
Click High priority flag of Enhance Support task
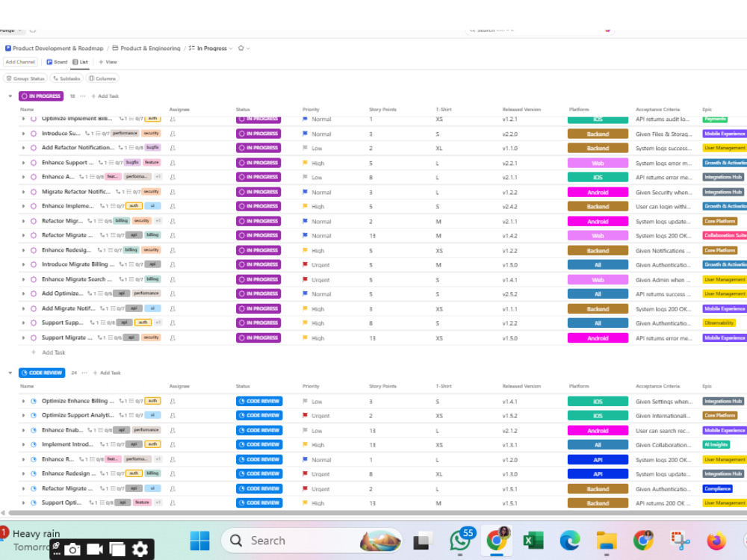point(306,163)
